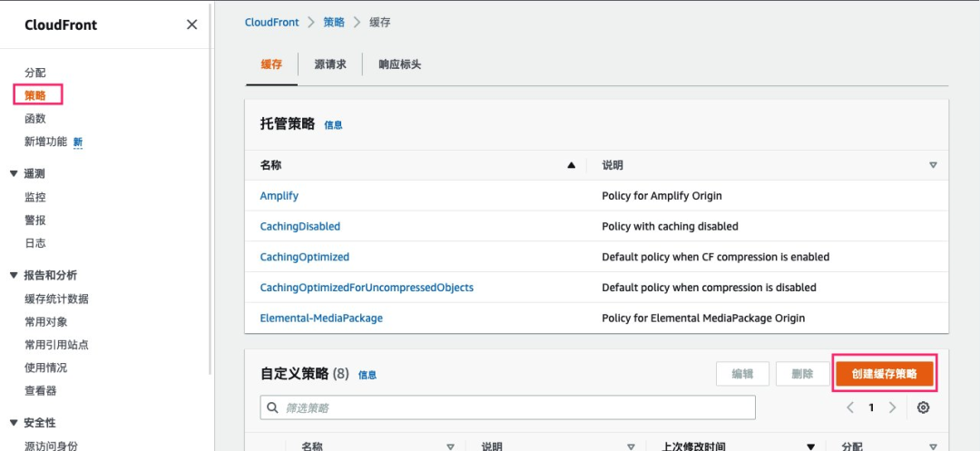
Task: Sort managed policies by 说明 column arrow
Action: (x=933, y=165)
